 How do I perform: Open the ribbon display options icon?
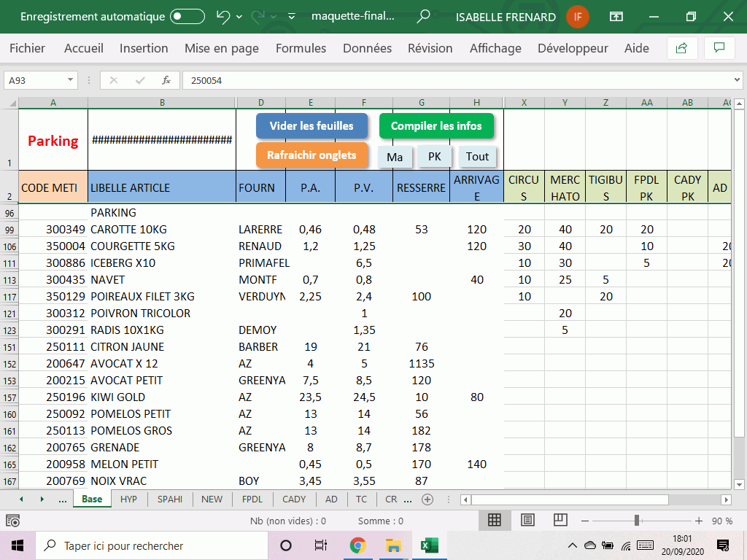[617, 16]
